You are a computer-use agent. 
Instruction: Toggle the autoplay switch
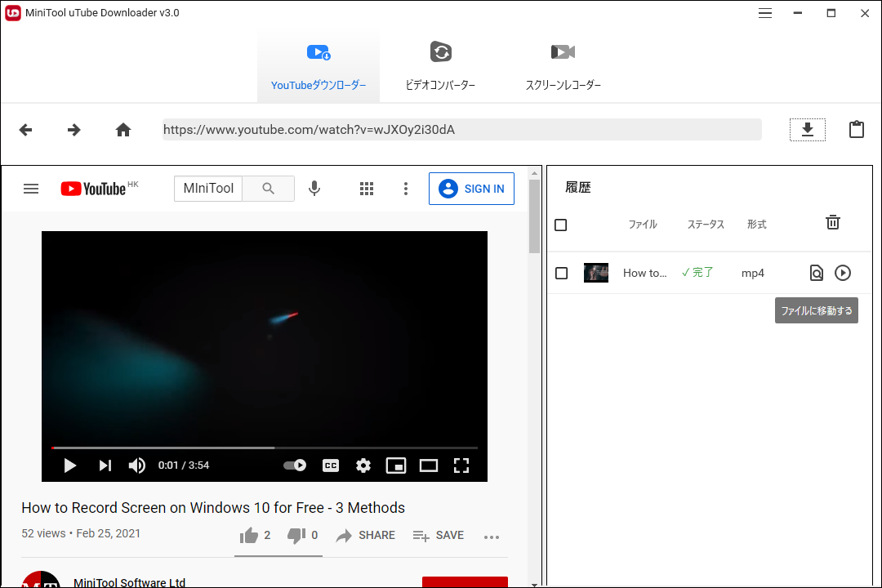tap(295, 465)
